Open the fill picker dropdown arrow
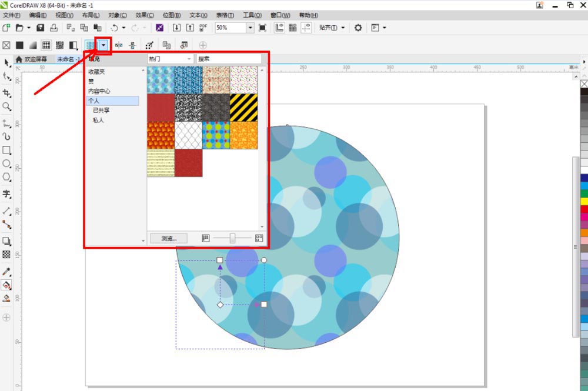 [103, 45]
